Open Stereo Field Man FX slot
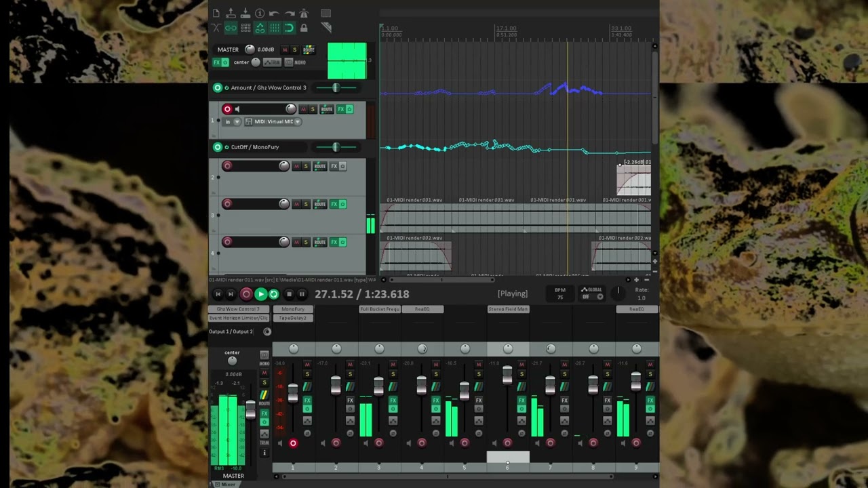Image resolution: width=868 pixels, height=488 pixels. (x=508, y=309)
